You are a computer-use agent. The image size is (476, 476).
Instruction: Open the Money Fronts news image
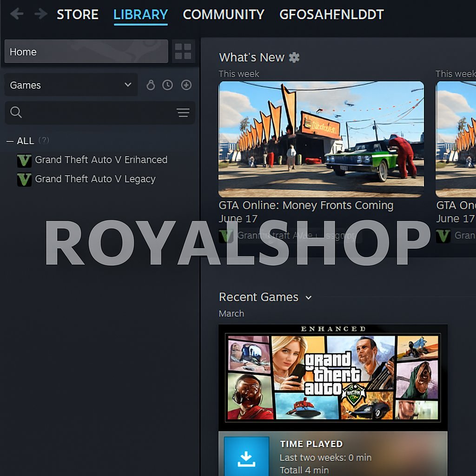coord(321,139)
